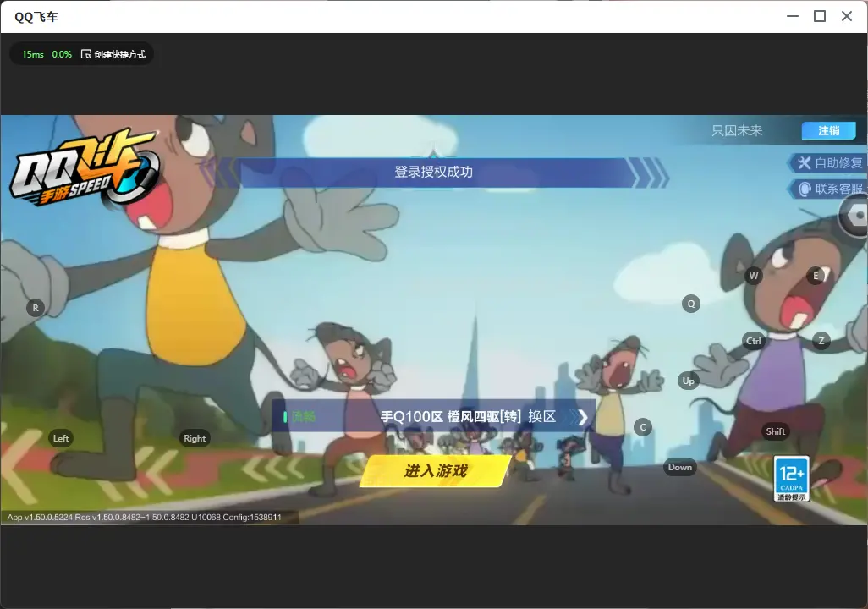This screenshot has height=609, width=868.
Task: Click the 0.0% packet loss indicator
Action: tap(62, 54)
